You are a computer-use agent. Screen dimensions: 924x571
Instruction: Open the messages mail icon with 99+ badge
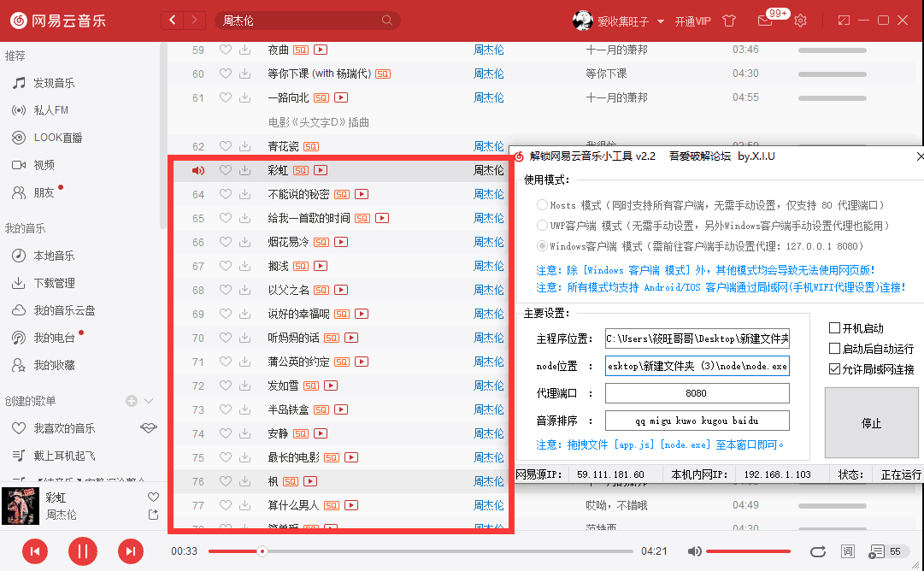tap(765, 21)
